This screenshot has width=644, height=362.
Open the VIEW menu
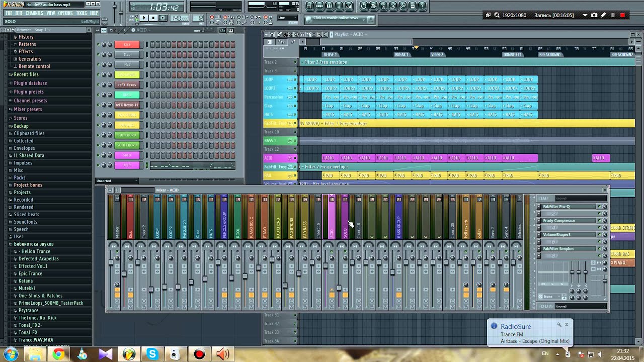[51, 13]
